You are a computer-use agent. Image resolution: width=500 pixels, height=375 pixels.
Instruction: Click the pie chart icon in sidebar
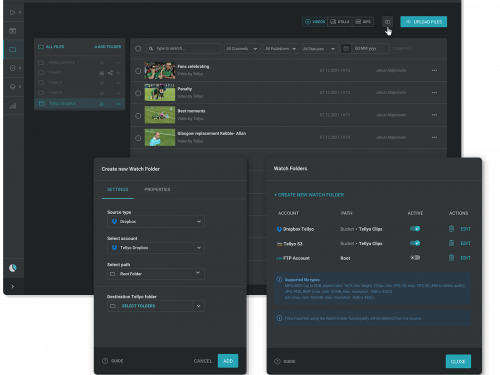click(13, 268)
